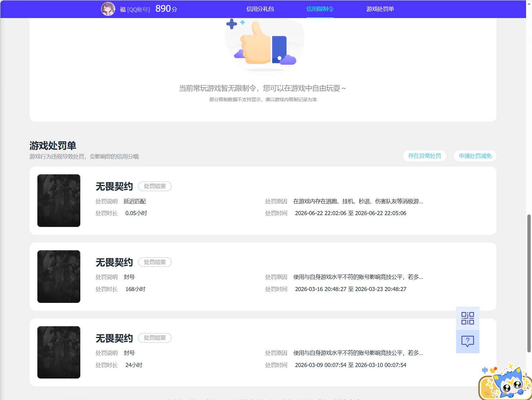Click 处罚结束 badge on 24小时 penalty
The image size is (532, 400).
point(155,338)
